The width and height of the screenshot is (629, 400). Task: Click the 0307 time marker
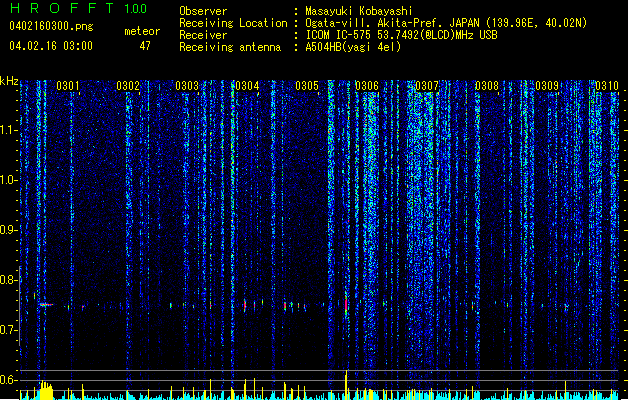pos(427,86)
